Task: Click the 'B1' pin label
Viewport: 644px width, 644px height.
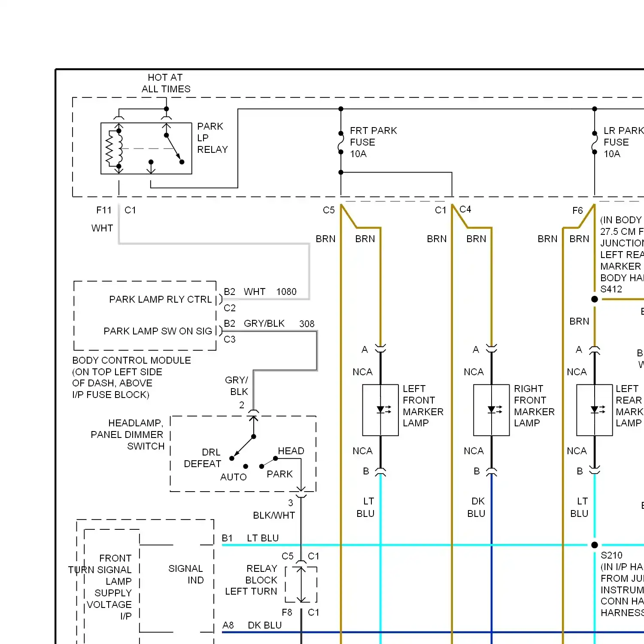Action: point(227,538)
